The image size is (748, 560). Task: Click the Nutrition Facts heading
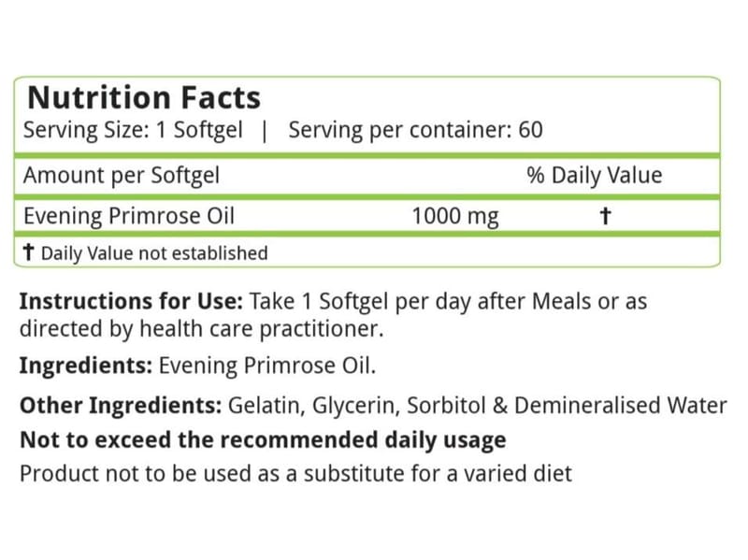(x=144, y=98)
